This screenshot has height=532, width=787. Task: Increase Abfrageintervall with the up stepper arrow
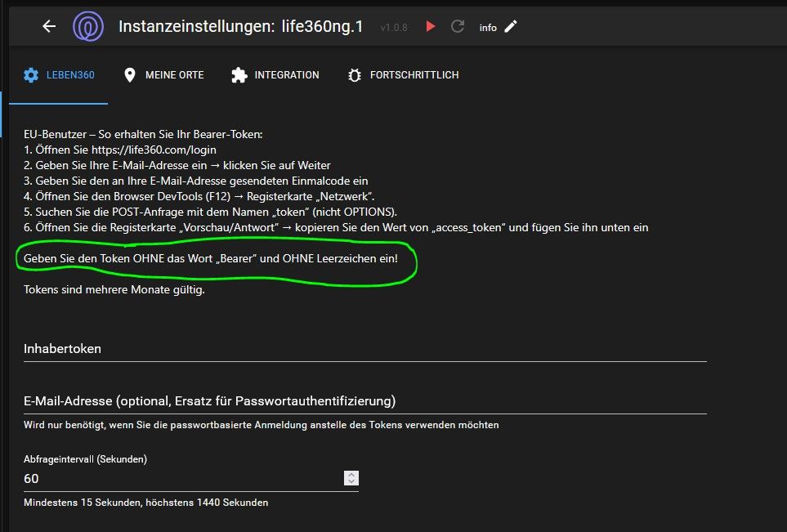351,474
